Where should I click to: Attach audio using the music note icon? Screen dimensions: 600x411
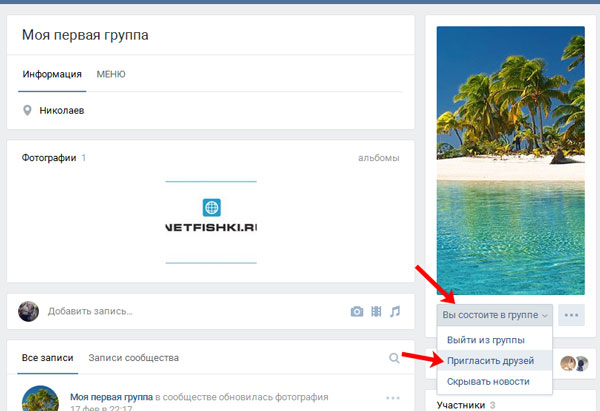(395, 312)
